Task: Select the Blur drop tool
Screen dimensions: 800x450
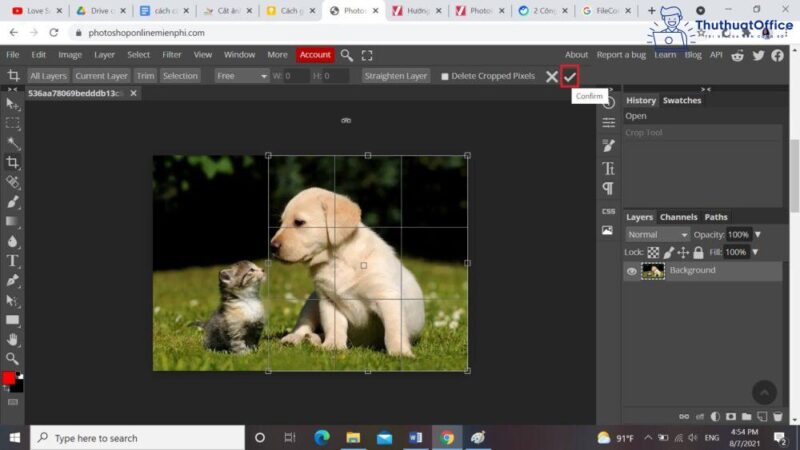Action: [x=13, y=241]
